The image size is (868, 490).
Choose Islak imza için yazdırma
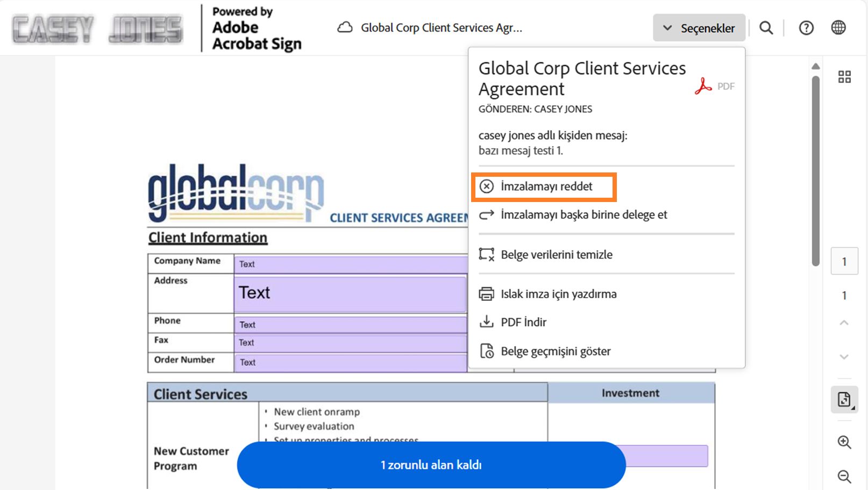pyautogui.click(x=558, y=294)
